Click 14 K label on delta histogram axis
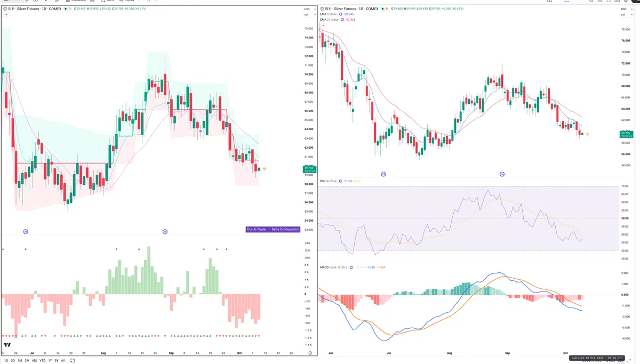640x364 pixels. click(307, 243)
